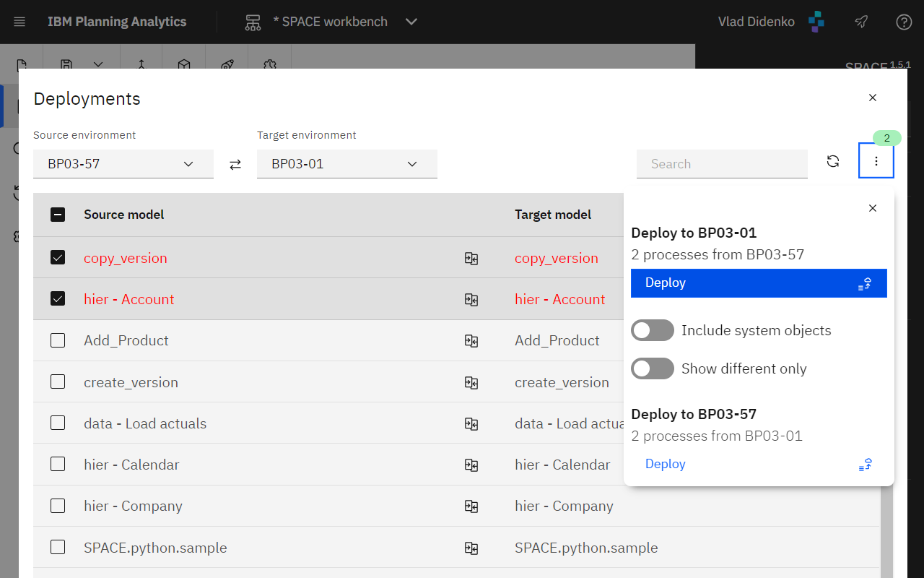Viewport: 924px width, 578px height.
Task: Click the IBM Planning Analytics title
Action: click(x=117, y=22)
